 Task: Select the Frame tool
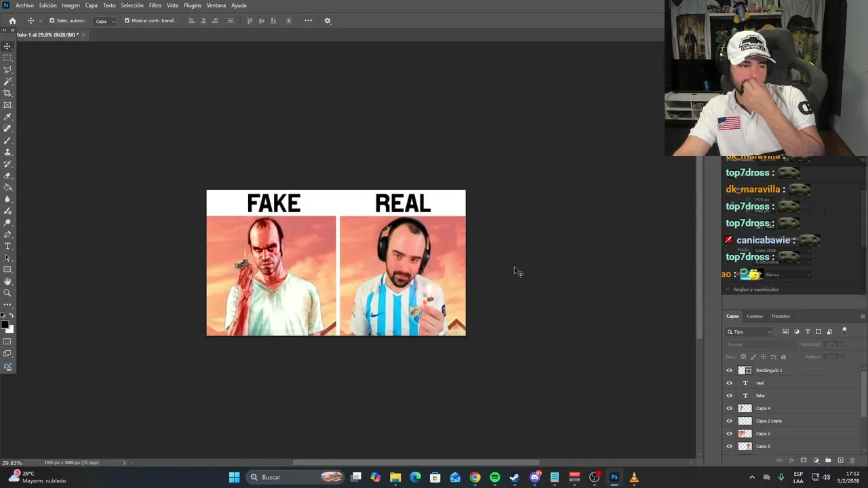[7, 105]
